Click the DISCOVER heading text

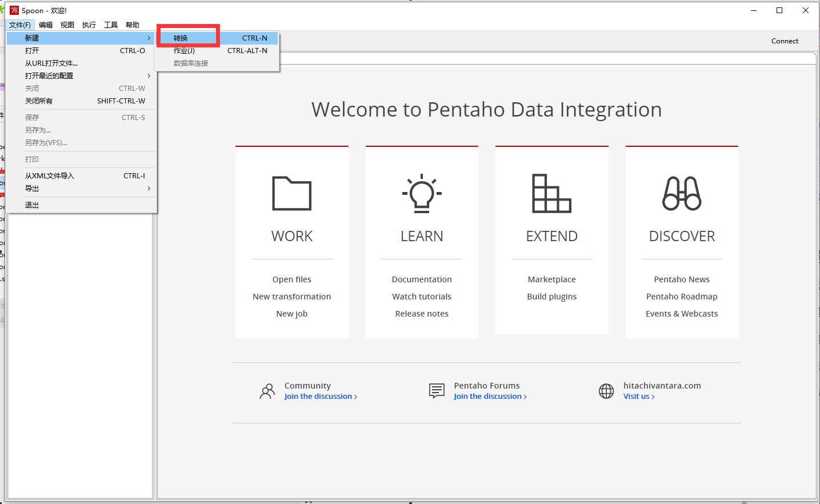tap(682, 236)
